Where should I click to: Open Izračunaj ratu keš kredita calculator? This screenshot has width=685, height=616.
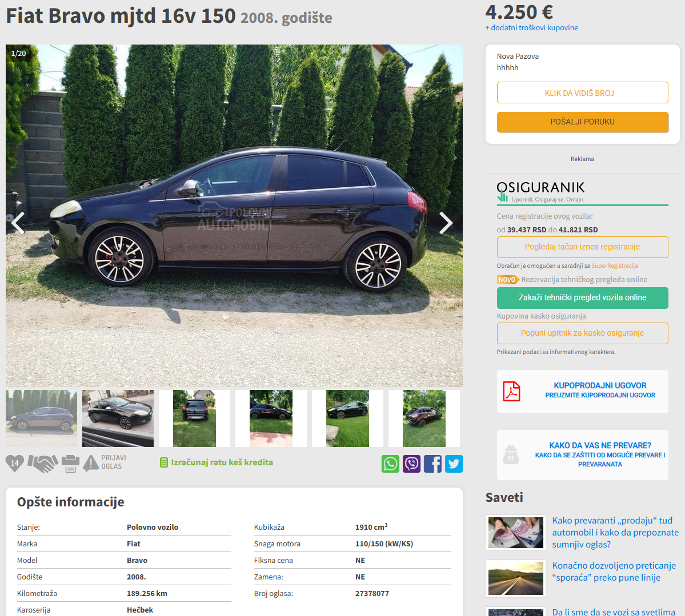(x=217, y=462)
